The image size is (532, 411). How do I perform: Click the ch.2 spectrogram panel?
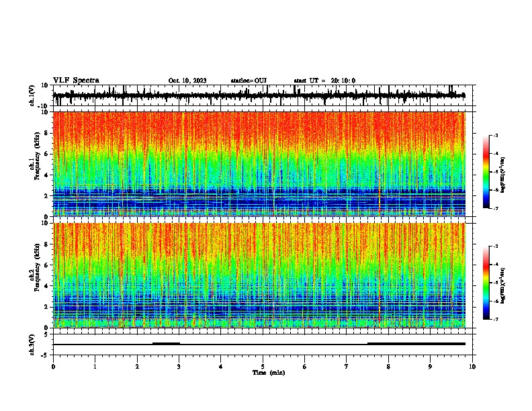coord(259,275)
